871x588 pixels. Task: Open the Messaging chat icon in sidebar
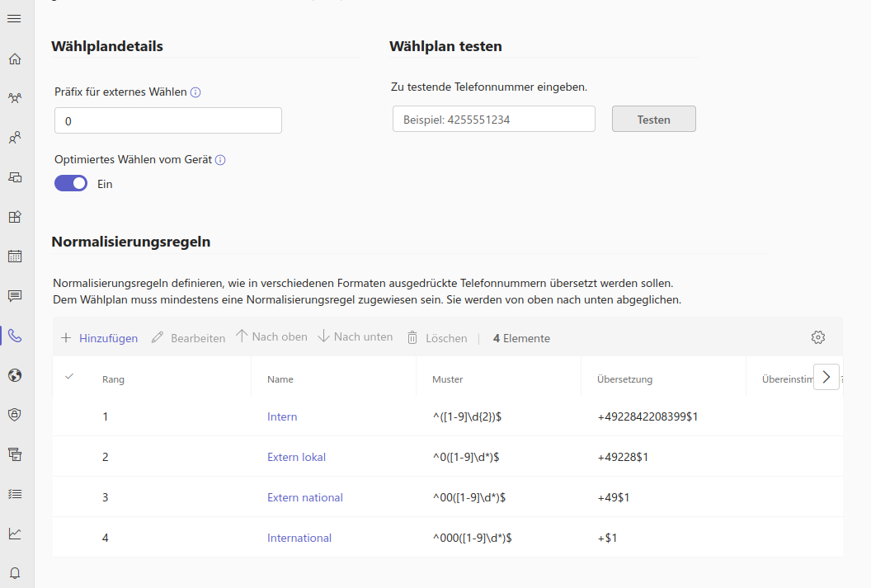point(15,296)
